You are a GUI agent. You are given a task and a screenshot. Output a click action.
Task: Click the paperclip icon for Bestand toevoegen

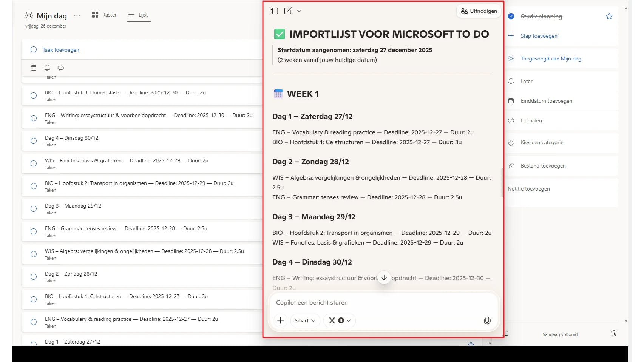coord(511,166)
